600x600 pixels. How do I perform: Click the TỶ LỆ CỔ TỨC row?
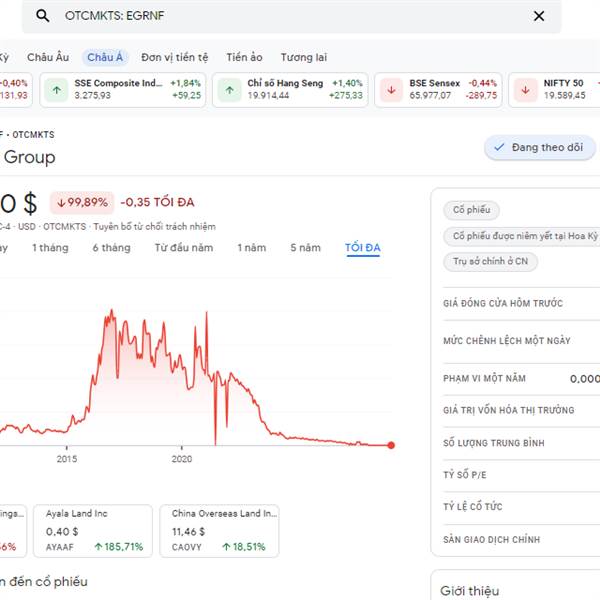522,507
